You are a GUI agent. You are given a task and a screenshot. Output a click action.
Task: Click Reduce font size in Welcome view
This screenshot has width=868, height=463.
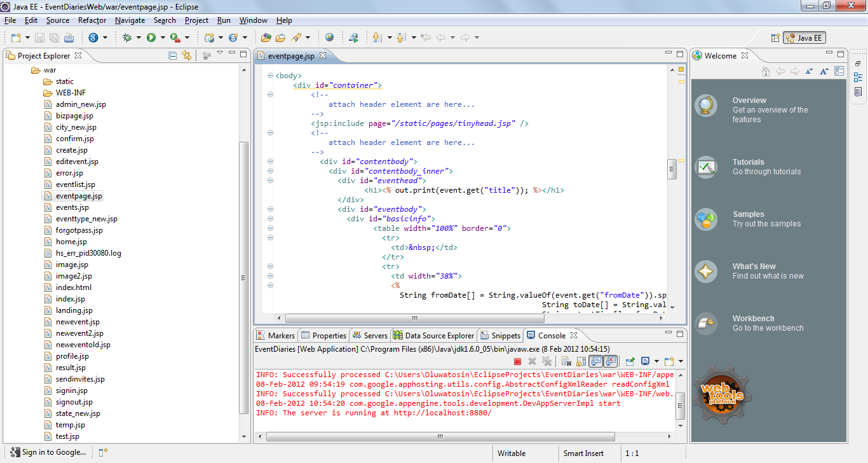click(x=809, y=71)
